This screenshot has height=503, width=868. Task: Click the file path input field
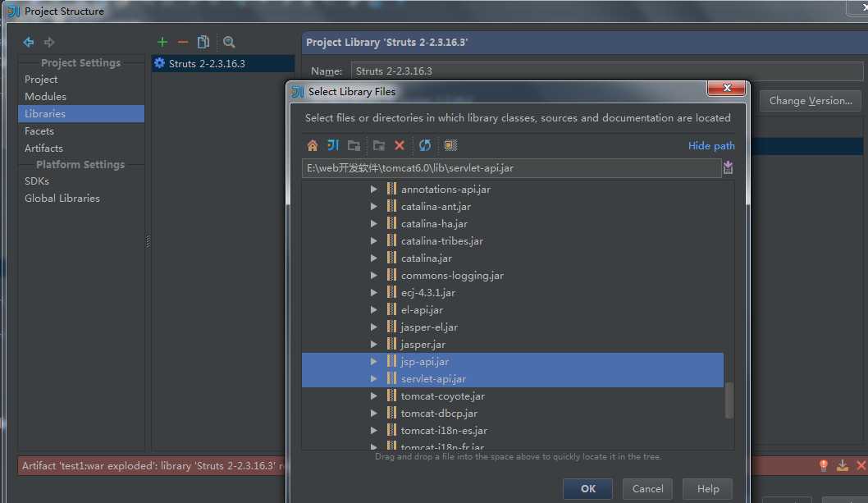pyautogui.click(x=511, y=168)
